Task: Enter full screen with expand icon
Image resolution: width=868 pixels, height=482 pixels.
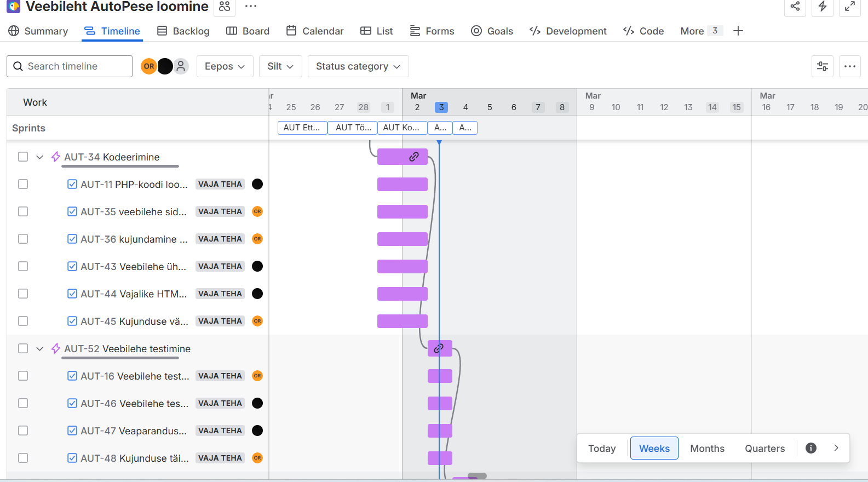Action: (849, 7)
